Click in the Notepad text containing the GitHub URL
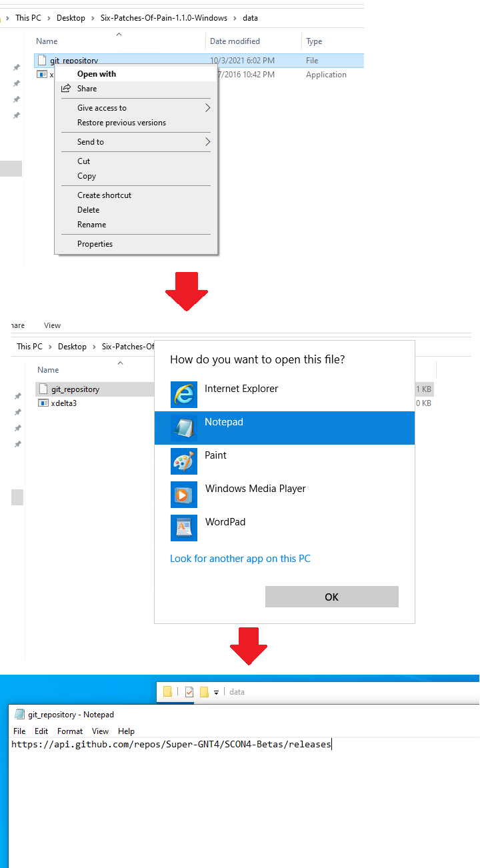 pyautogui.click(x=171, y=745)
